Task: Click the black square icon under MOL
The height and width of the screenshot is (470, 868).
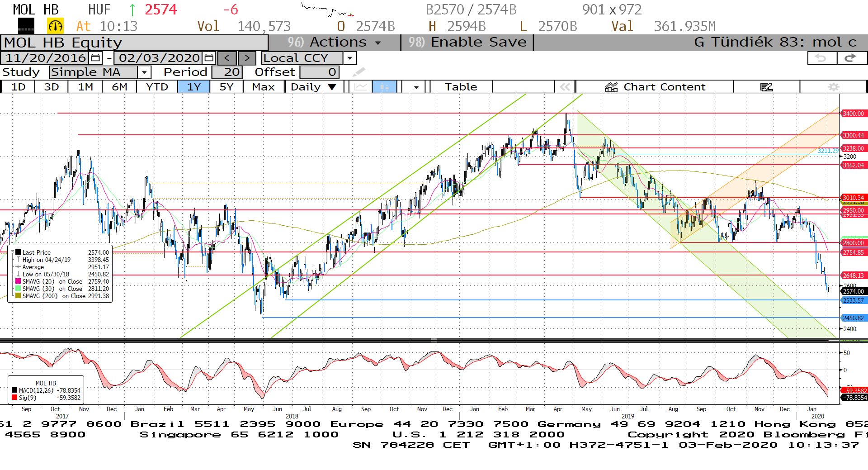Action: pos(26,26)
